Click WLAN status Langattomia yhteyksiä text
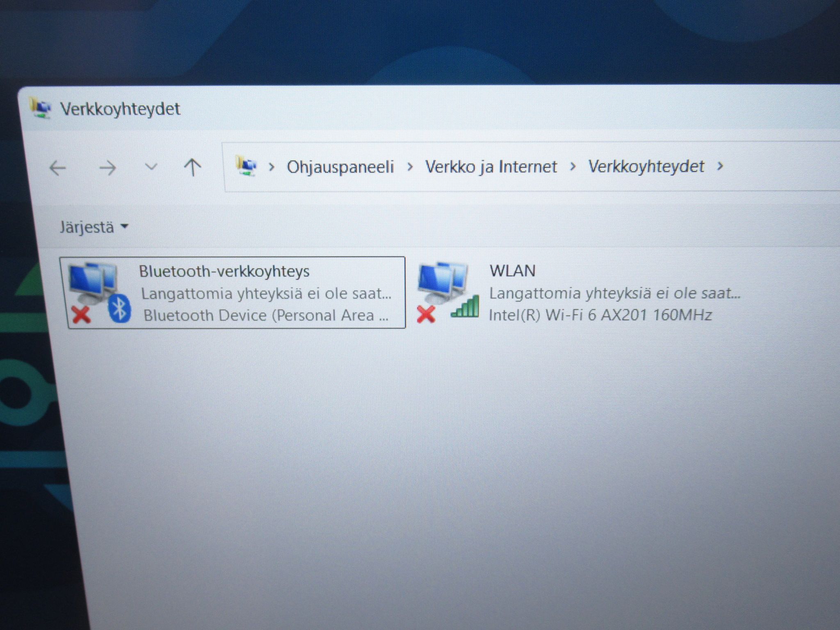Screen dimensions: 840x630 [x=615, y=294]
